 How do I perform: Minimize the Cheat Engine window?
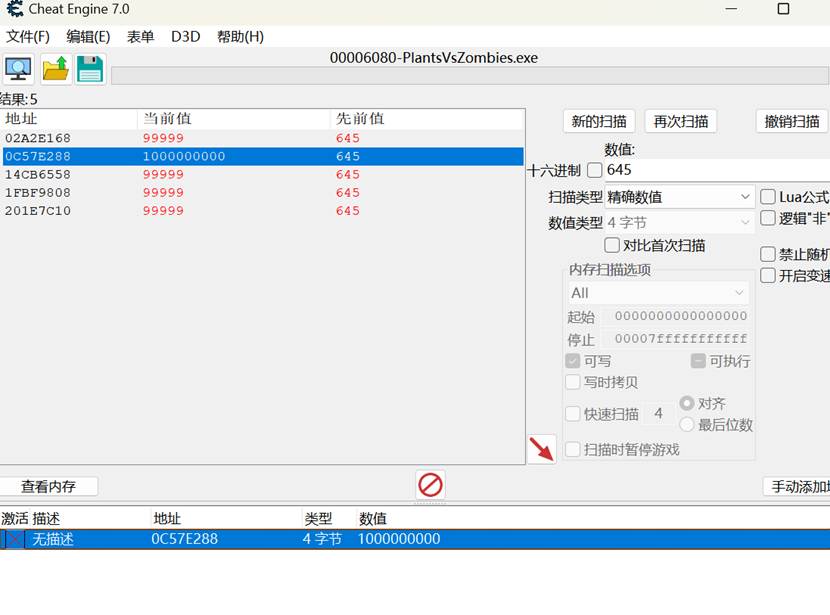(x=732, y=9)
